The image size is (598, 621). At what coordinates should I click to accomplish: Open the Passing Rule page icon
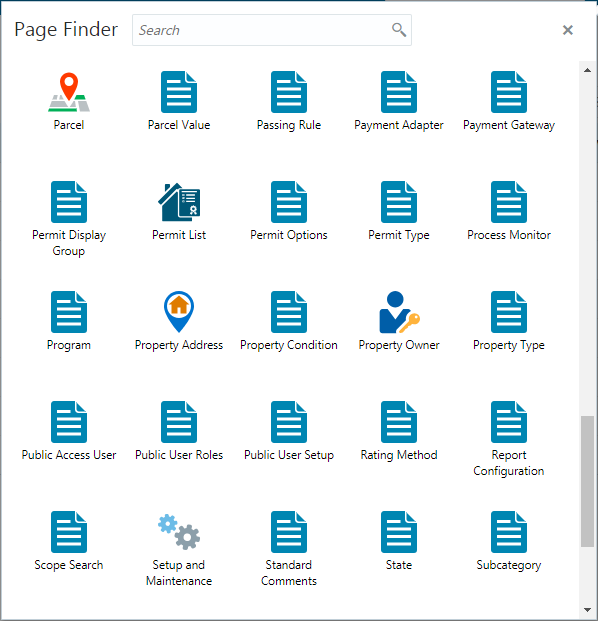[289, 92]
